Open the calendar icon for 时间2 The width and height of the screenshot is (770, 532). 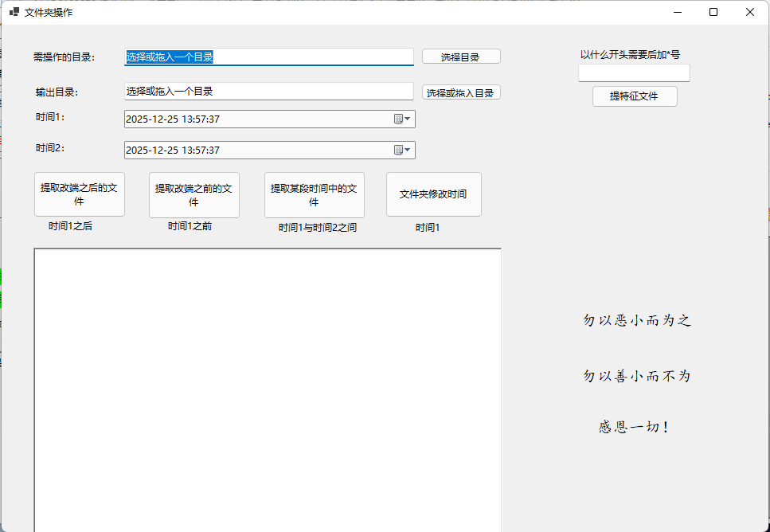coord(402,151)
